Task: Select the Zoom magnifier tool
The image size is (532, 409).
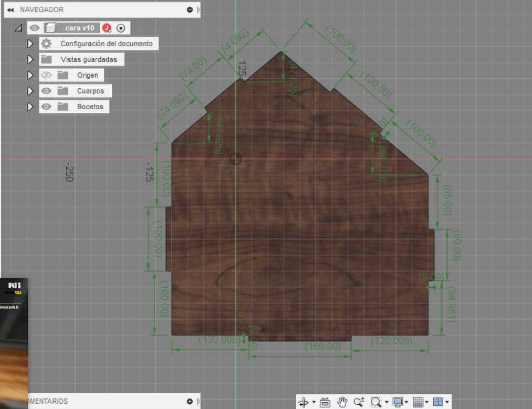Action: click(x=359, y=402)
